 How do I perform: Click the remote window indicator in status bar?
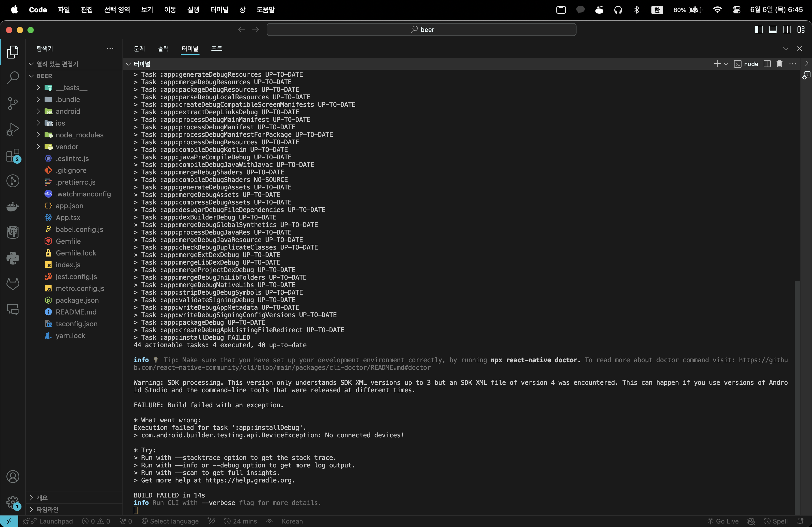(9, 521)
